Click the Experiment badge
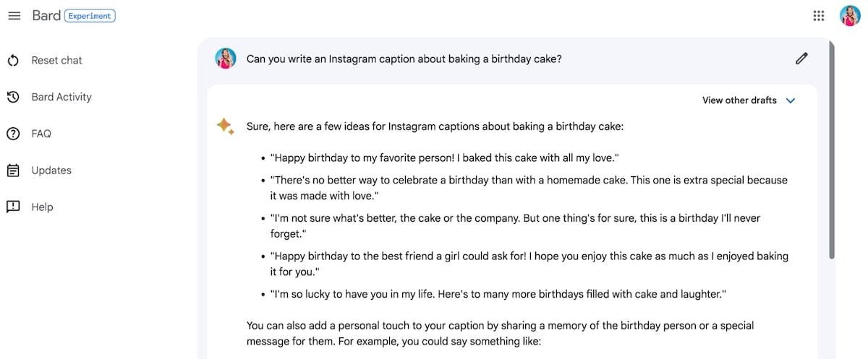 click(x=90, y=16)
